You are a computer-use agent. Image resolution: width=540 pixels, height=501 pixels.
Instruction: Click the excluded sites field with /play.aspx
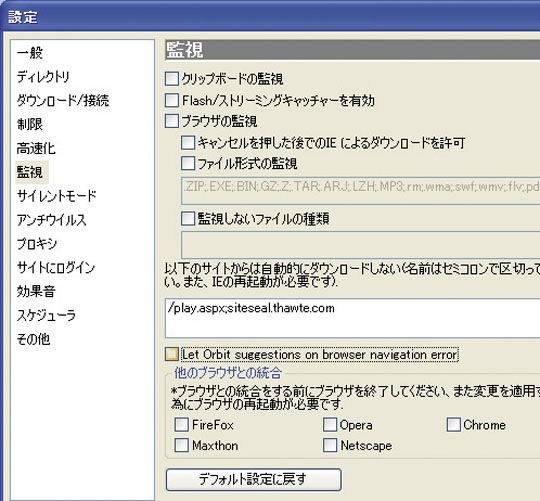pos(352,318)
